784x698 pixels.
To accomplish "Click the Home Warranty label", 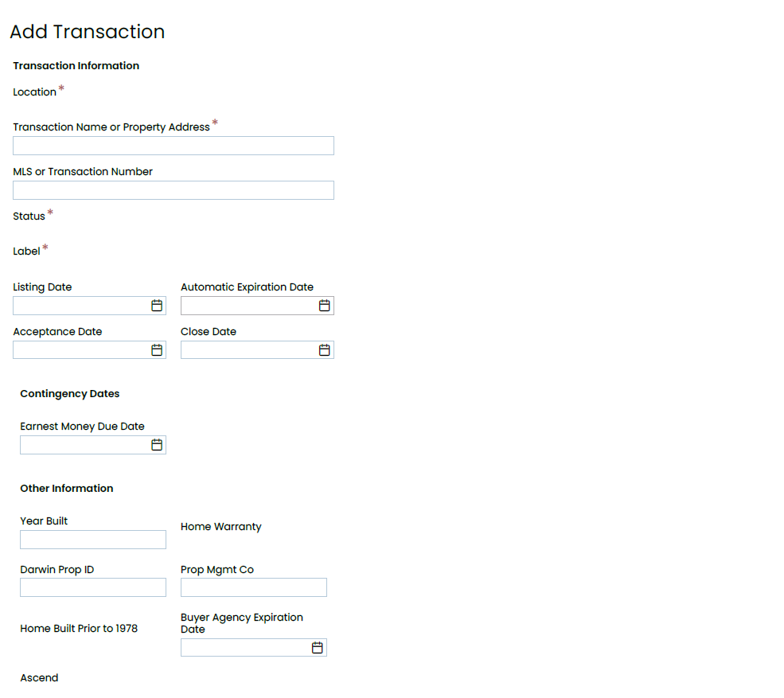I will pyautogui.click(x=221, y=527).
